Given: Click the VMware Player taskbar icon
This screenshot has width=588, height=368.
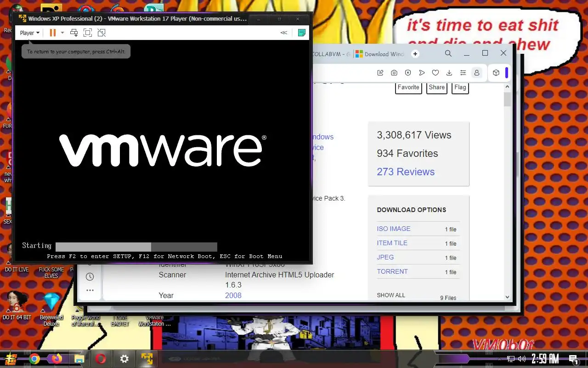Looking at the screenshot, I should point(147,359).
